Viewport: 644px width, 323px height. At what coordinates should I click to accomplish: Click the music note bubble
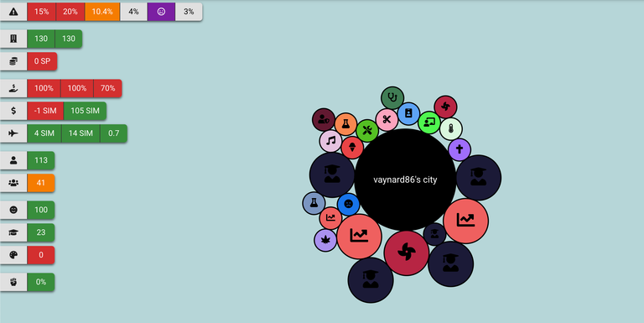(330, 141)
